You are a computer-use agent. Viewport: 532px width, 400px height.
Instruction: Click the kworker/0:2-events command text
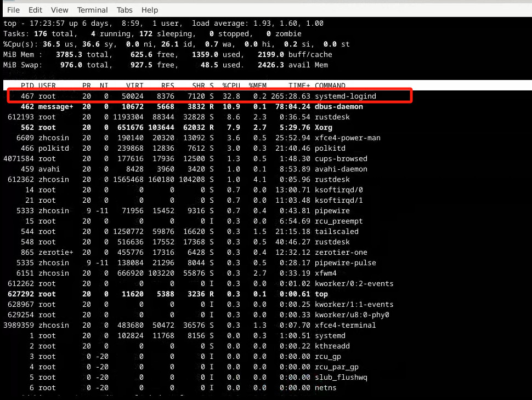(x=354, y=283)
